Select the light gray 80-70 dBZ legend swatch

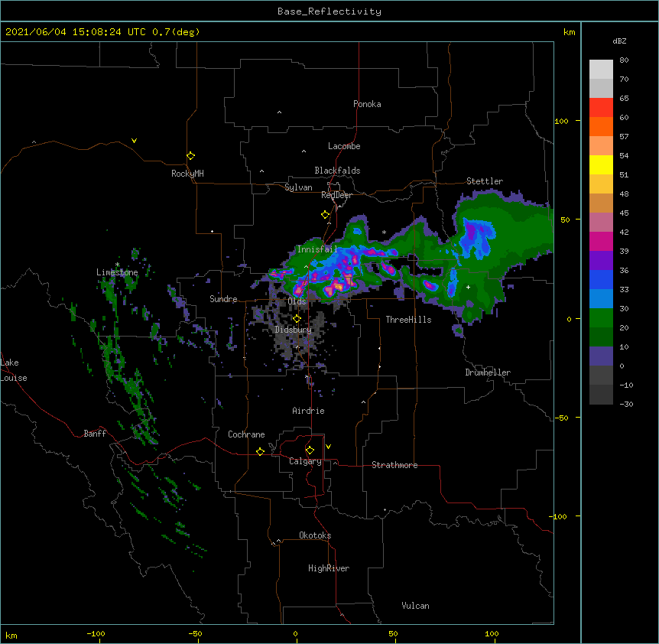click(x=601, y=70)
